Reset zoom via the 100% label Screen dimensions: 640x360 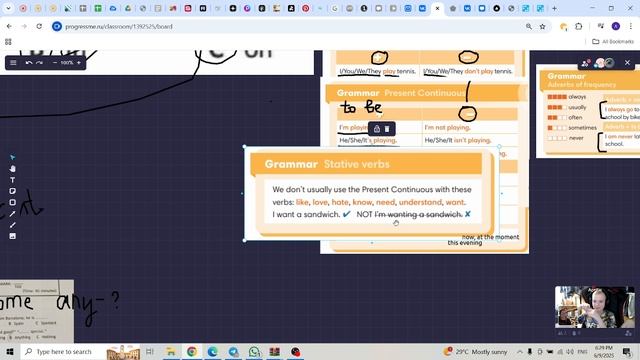tap(67, 62)
